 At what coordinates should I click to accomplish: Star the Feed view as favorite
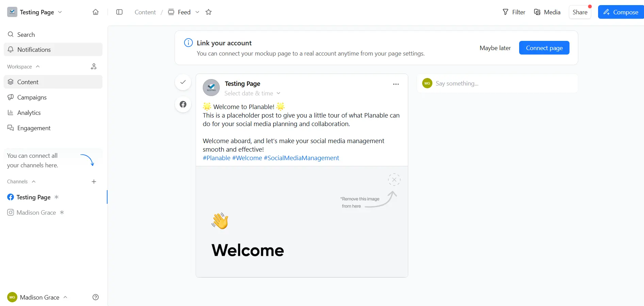[209, 12]
